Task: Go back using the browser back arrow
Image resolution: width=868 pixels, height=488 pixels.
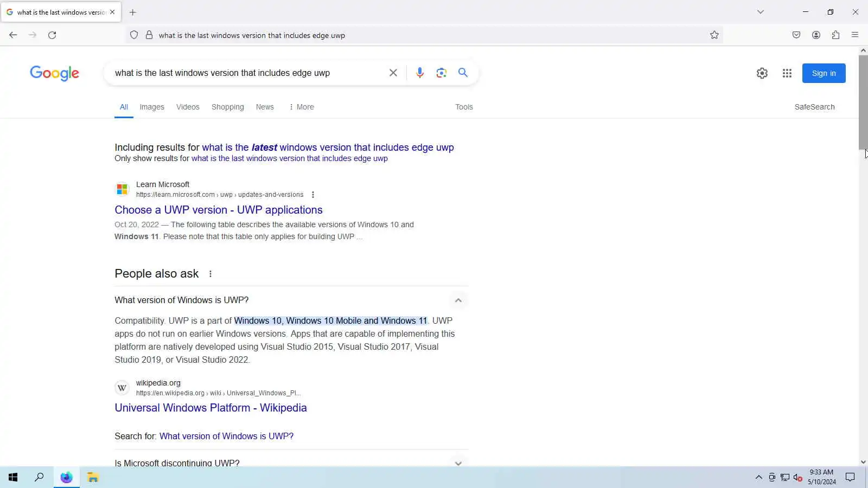Action: (x=13, y=35)
